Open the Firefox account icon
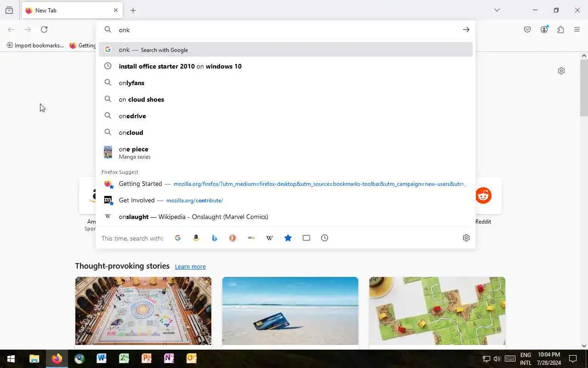The width and height of the screenshot is (588, 368). pyautogui.click(x=544, y=29)
